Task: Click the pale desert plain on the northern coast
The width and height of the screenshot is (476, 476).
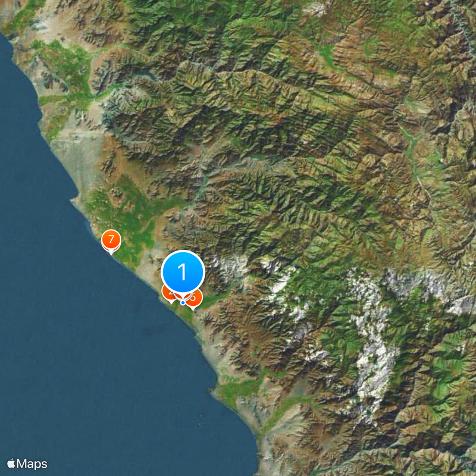Action: pos(79,158)
